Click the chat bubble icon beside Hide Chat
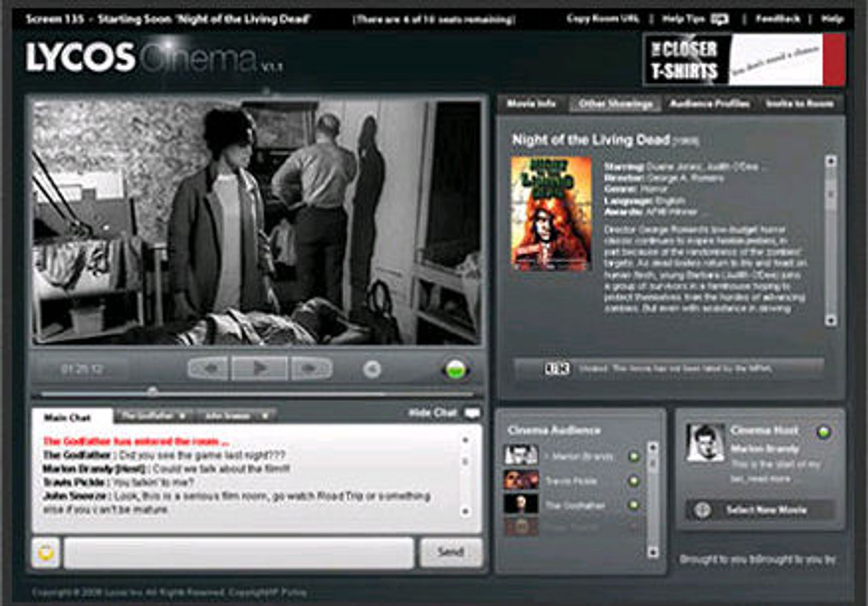This screenshot has width=868, height=606. coord(472,413)
